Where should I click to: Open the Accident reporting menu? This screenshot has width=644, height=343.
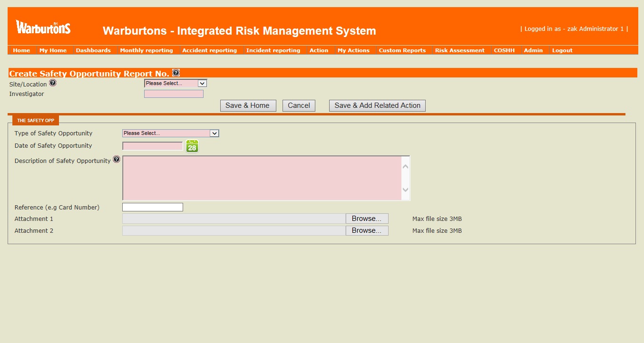click(x=209, y=50)
